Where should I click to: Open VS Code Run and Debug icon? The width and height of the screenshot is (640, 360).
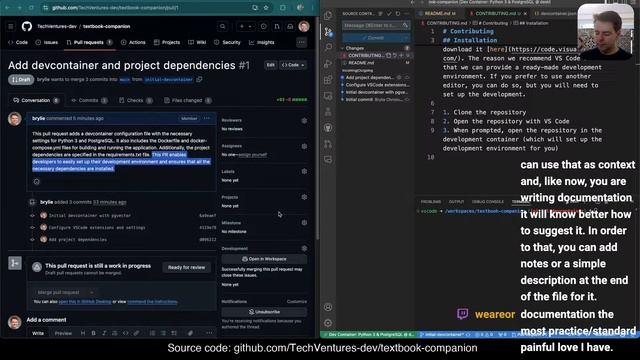click(x=328, y=64)
